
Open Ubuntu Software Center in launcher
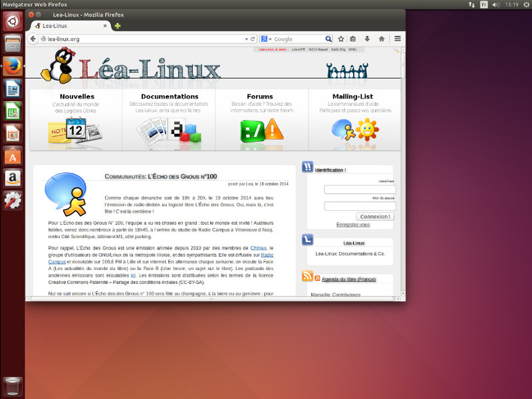point(13,156)
